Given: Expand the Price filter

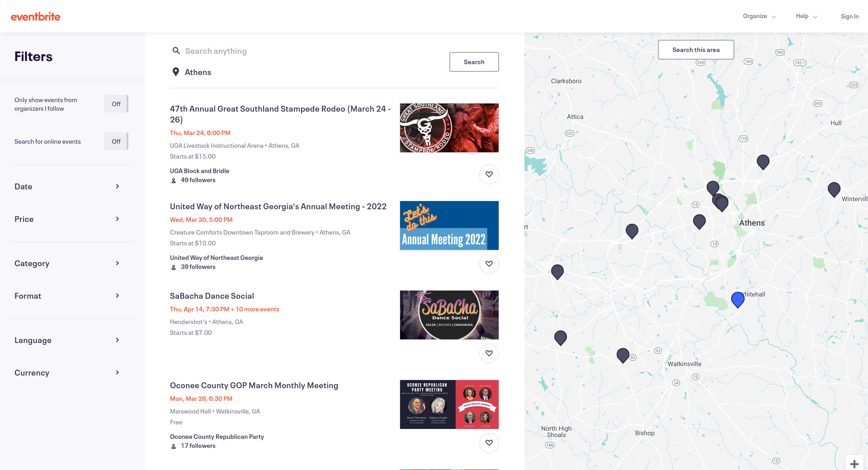Looking at the screenshot, I should tap(68, 219).
